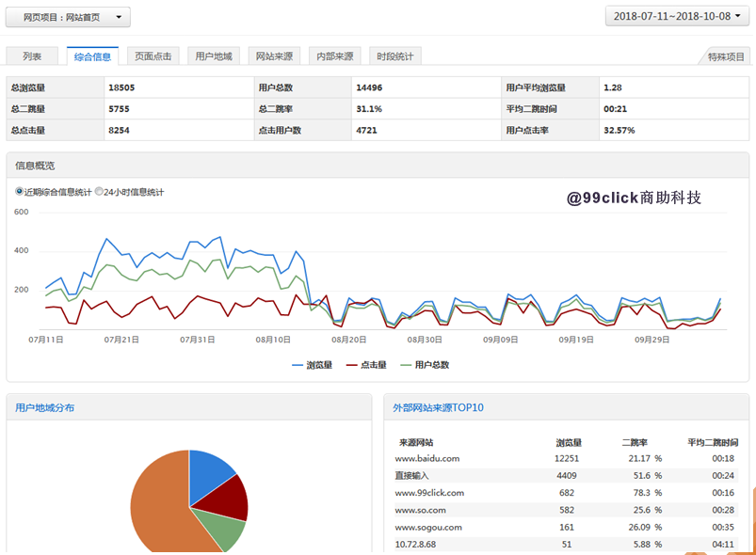Viewport: 756px width, 555px height.
Task: Click the 总浏览量 value 18505
Action: pos(121,87)
